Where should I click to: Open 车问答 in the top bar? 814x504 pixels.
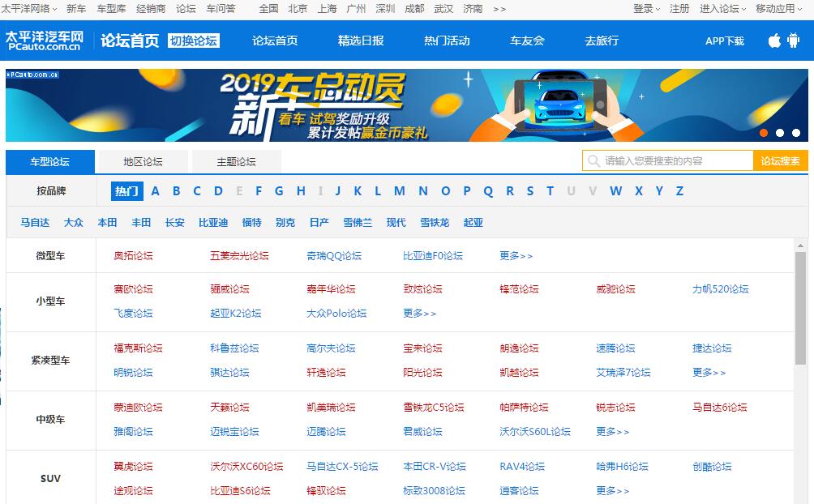[x=221, y=9]
